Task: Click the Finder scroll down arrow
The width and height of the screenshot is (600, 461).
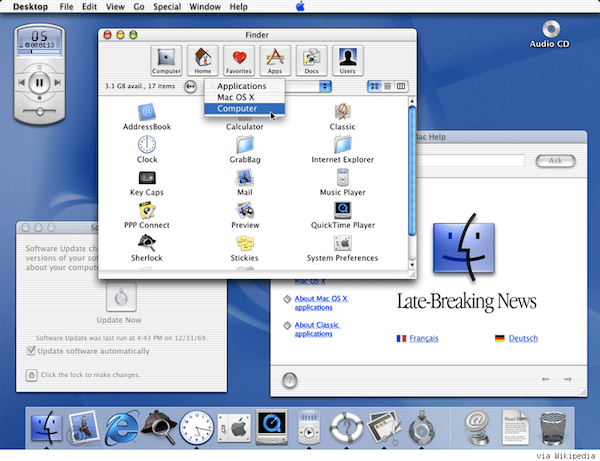Action: (412, 264)
